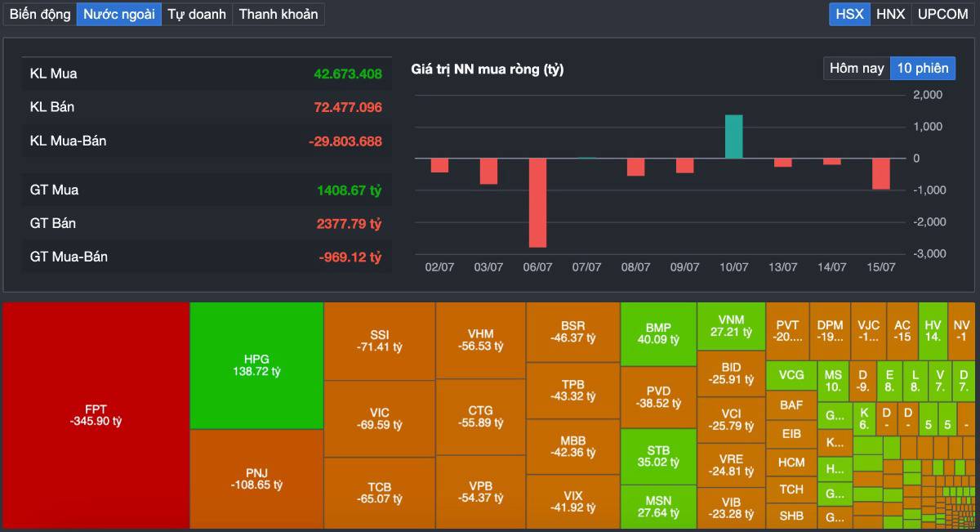Click the GT Mua value 1408.67 tỷ
This screenshot has width=980, height=532.
pos(350,190)
